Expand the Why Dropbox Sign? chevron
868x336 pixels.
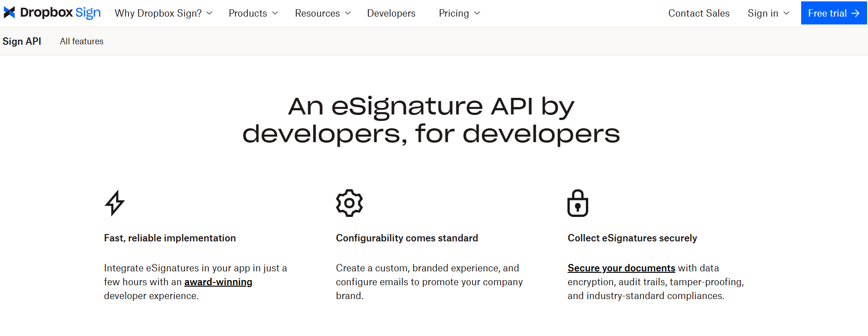pos(209,13)
